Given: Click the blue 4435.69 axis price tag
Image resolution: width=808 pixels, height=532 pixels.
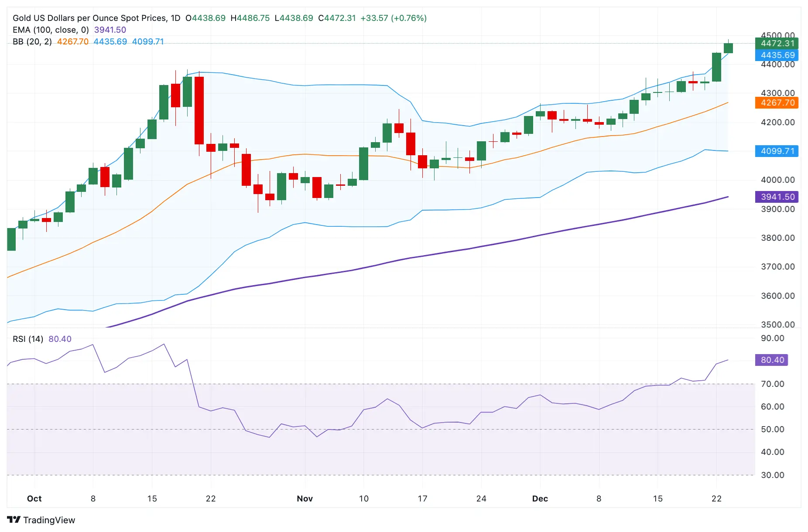Looking at the screenshot, I should pyautogui.click(x=777, y=55).
